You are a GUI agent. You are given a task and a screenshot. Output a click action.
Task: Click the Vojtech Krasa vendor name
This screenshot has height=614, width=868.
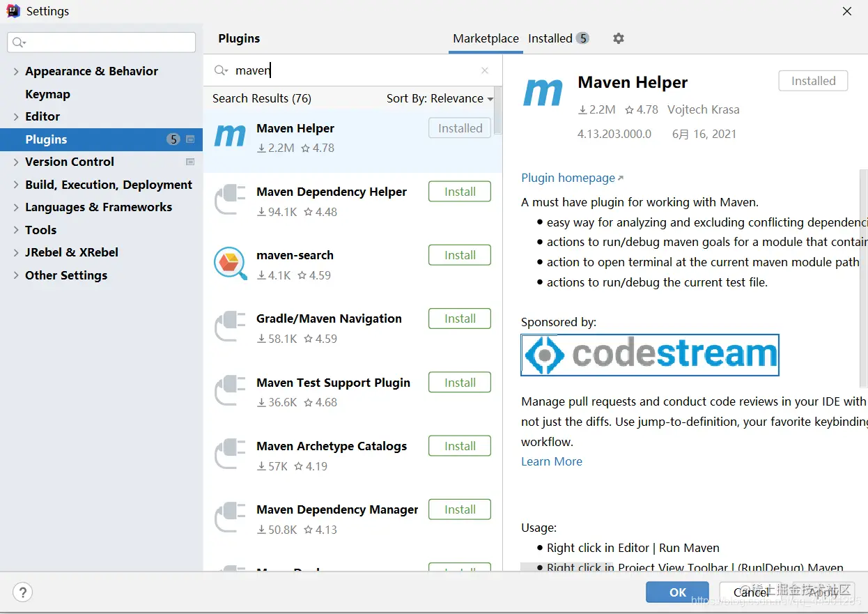(x=704, y=109)
